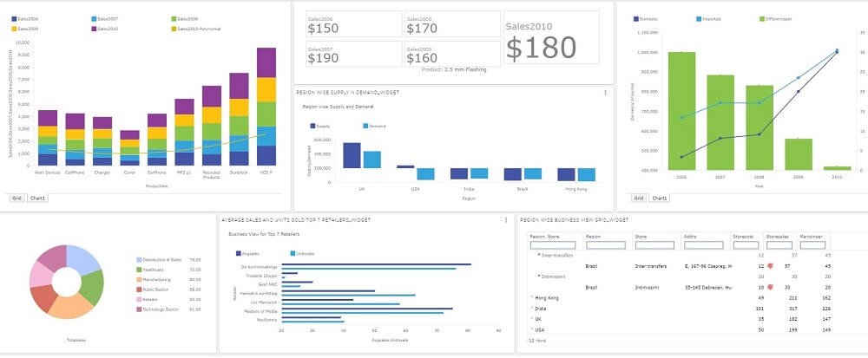Click address cell '35-143 Debrecen, Hu'
Screen dimensions: 868x358
pos(708,287)
